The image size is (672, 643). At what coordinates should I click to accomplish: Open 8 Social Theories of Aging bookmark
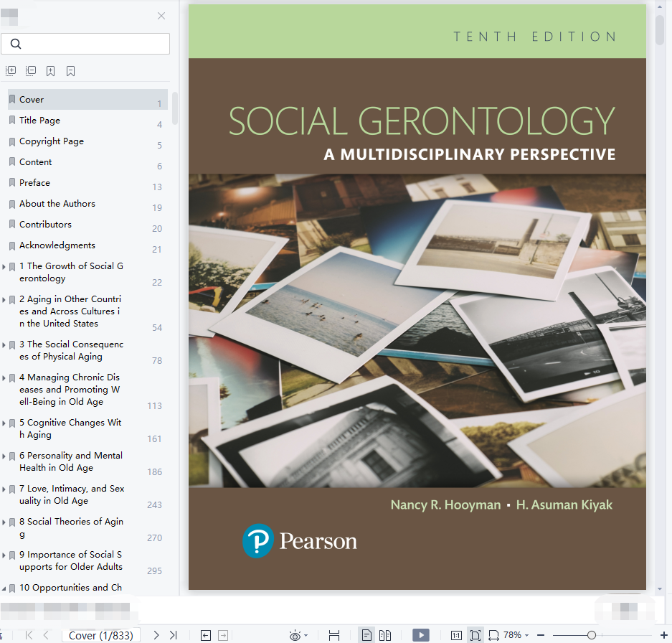click(x=71, y=528)
